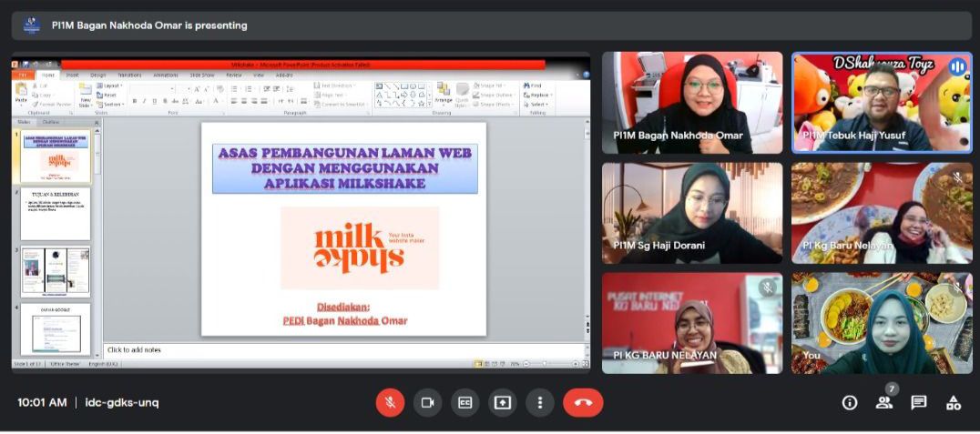Open the Align Text dropdown
The width and height of the screenshot is (980, 434).
point(332,95)
